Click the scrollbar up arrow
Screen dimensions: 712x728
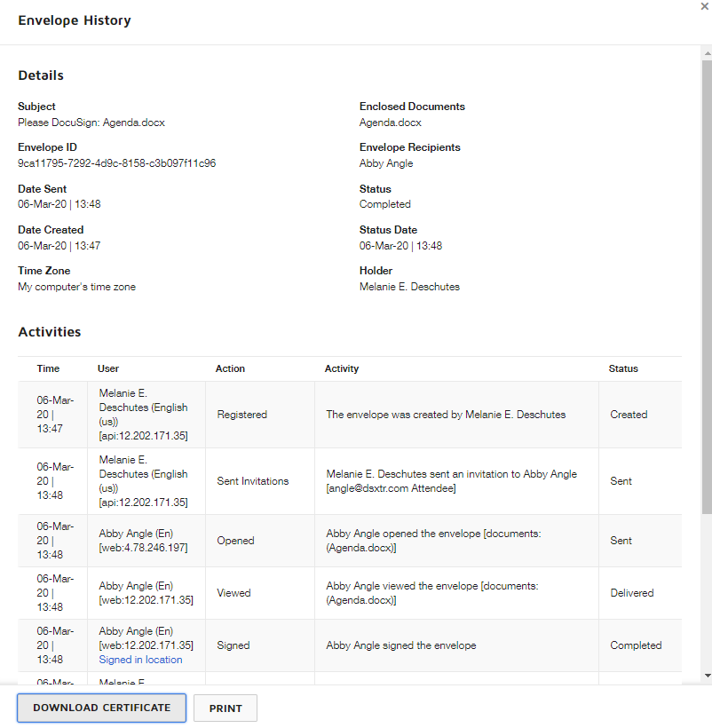pyautogui.click(x=707, y=52)
